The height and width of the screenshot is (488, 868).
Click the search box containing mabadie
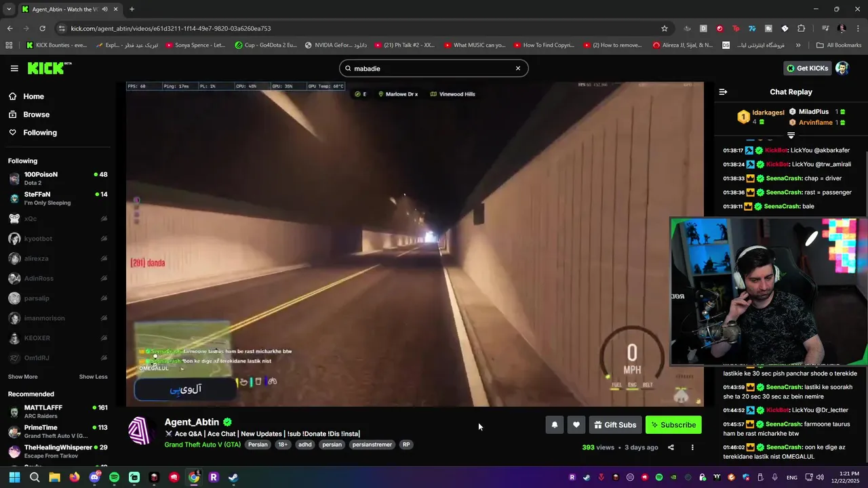tap(433, 68)
